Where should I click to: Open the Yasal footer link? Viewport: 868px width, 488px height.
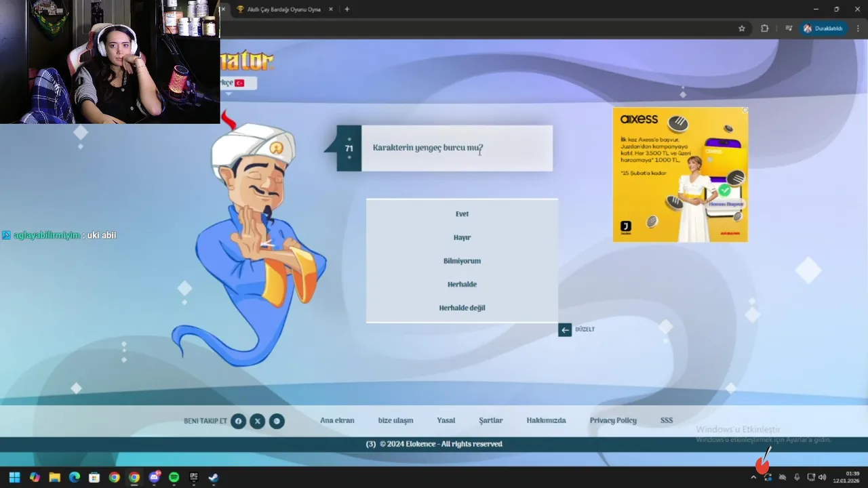(x=446, y=420)
